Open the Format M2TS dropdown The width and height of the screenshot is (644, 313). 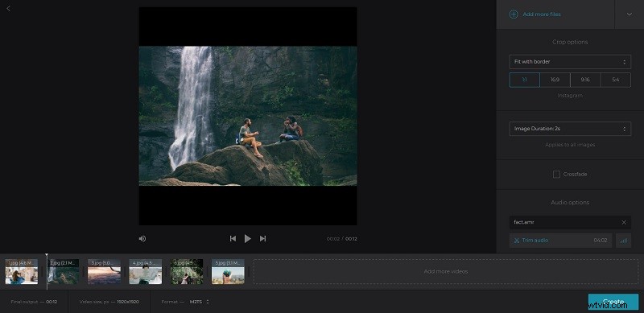[199, 302]
